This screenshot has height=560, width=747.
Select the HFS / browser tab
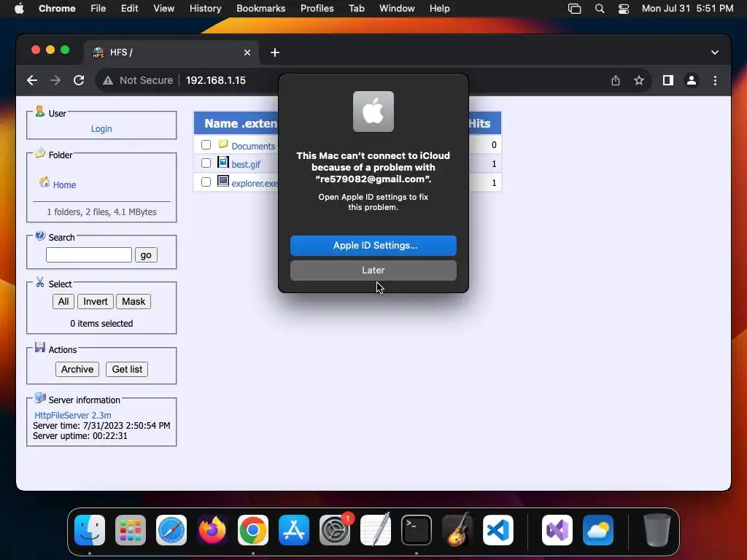tap(171, 52)
